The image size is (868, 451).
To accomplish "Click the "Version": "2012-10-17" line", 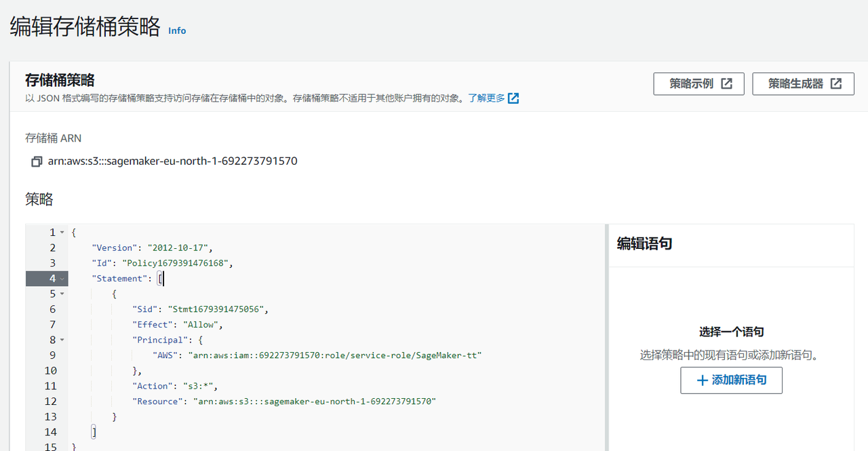I will 153,248.
